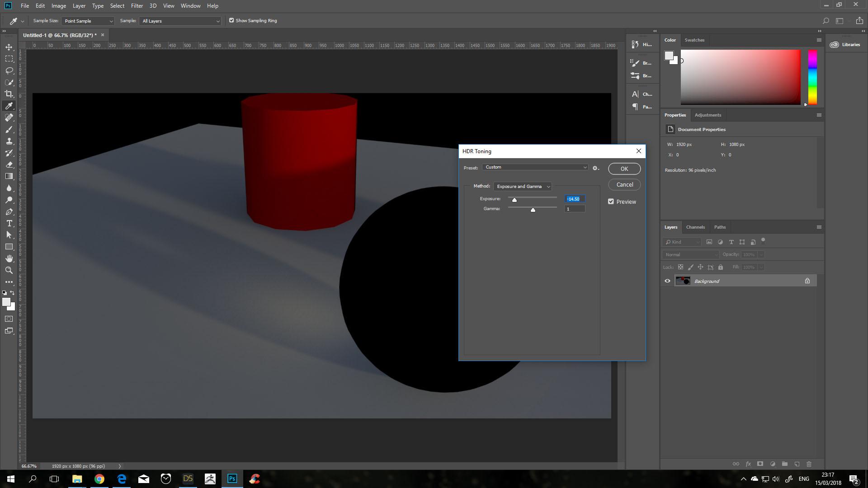Open the Method Exposure and Gamma dropdown
The image size is (868, 488).
(x=523, y=186)
